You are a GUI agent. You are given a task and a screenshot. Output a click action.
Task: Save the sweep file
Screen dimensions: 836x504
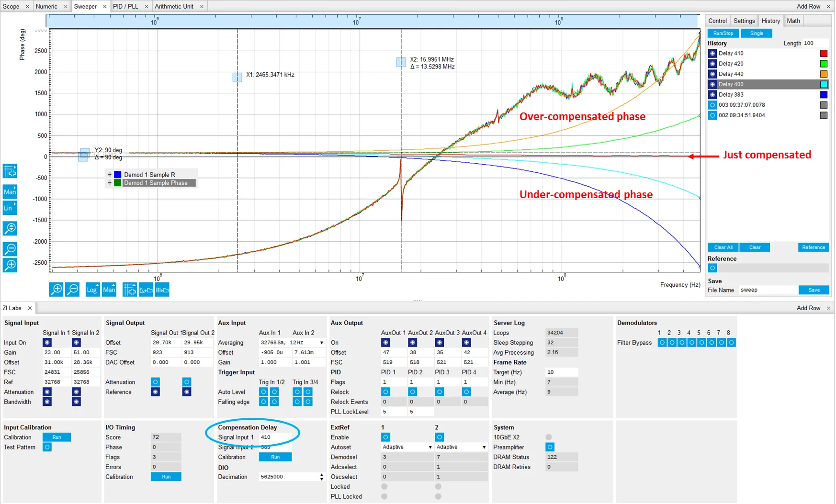(814, 290)
